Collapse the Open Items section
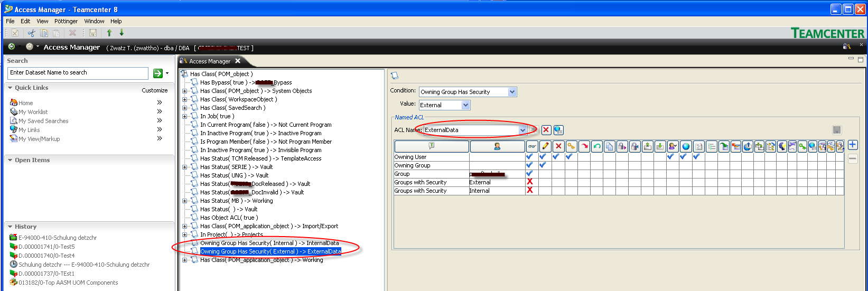The height and width of the screenshot is (291, 868). pos(10,160)
